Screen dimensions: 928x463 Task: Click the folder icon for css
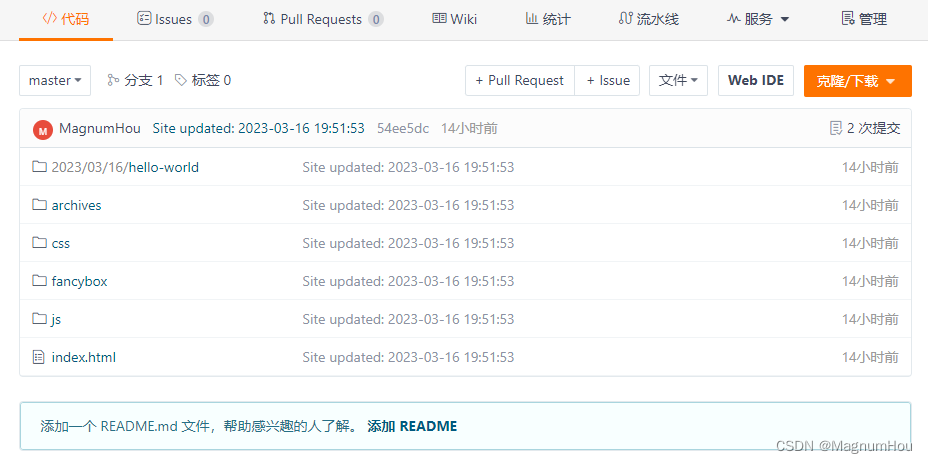coord(40,243)
